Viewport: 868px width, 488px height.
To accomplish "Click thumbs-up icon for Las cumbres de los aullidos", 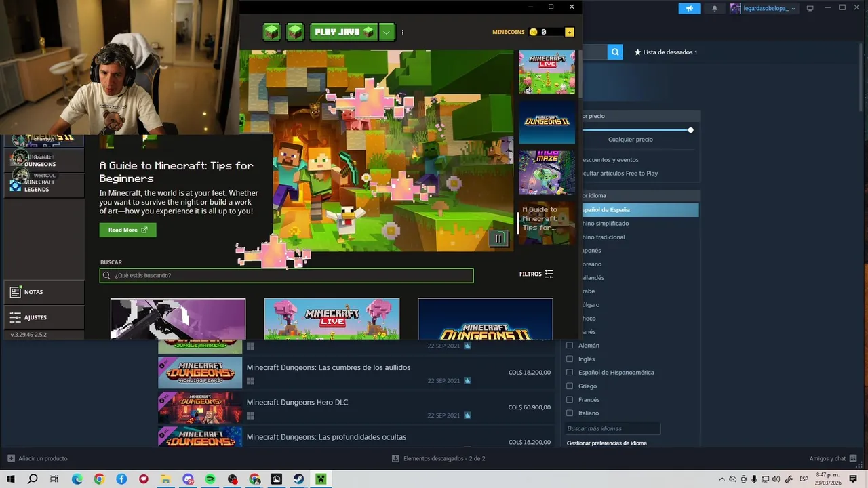I will coord(467,381).
